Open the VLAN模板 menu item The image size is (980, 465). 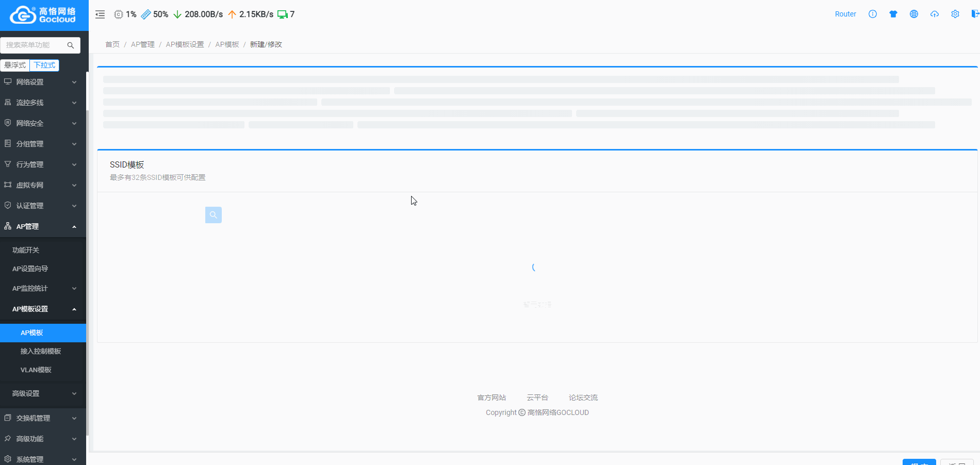click(x=43, y=370)
